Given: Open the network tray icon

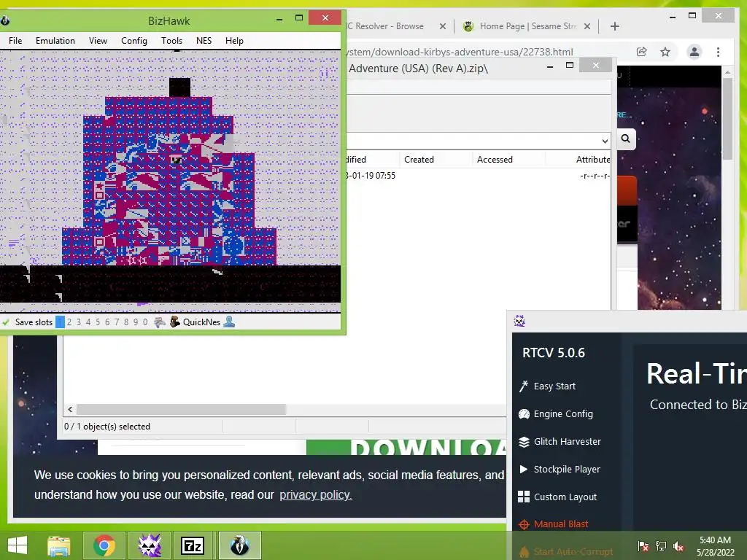Looking at the screenshot, I should 661,546.
